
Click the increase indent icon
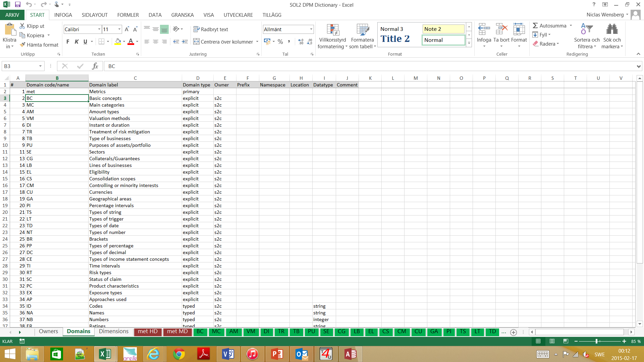(185, 42)
